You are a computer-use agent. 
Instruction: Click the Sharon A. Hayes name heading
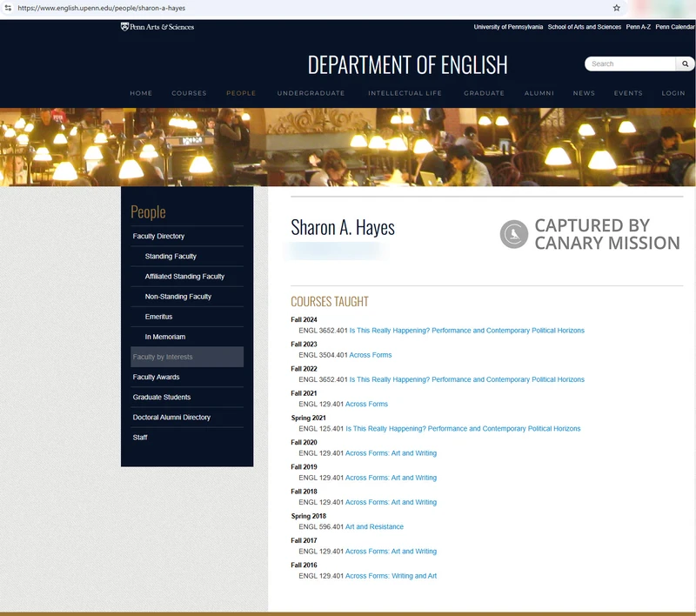[343, 228]
